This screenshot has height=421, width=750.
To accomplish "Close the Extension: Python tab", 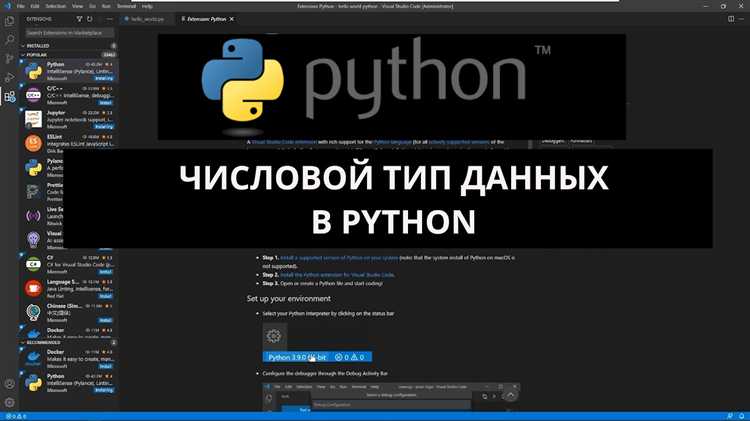I will click(x=232, y=19).
